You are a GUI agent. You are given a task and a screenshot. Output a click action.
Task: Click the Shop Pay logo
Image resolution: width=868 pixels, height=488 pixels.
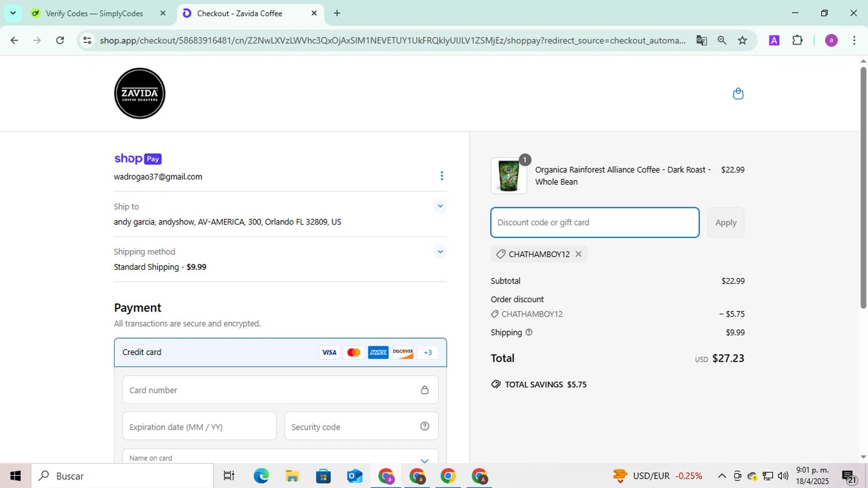(138, 159)
